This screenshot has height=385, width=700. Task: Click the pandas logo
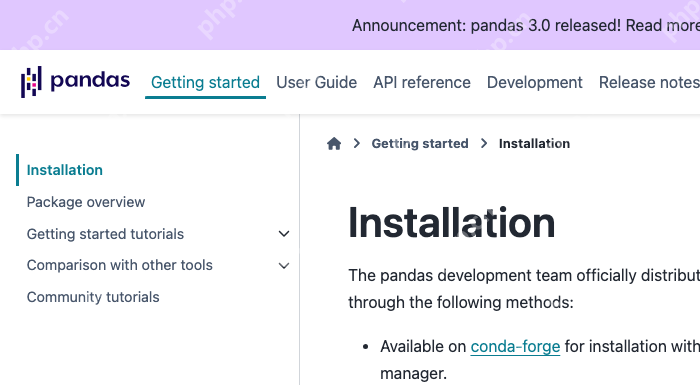pyautogui.click(x=75, y=82)
